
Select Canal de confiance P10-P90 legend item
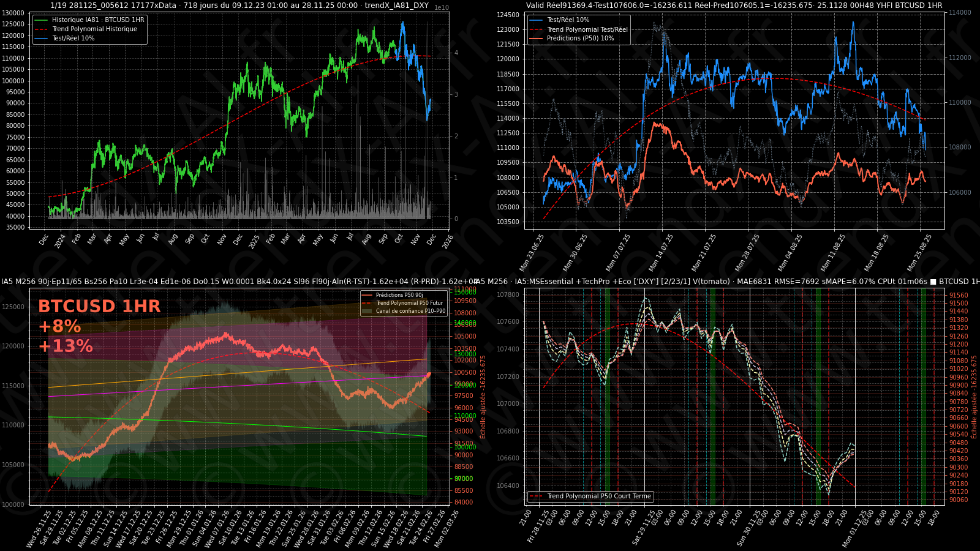tap(410, 311)
